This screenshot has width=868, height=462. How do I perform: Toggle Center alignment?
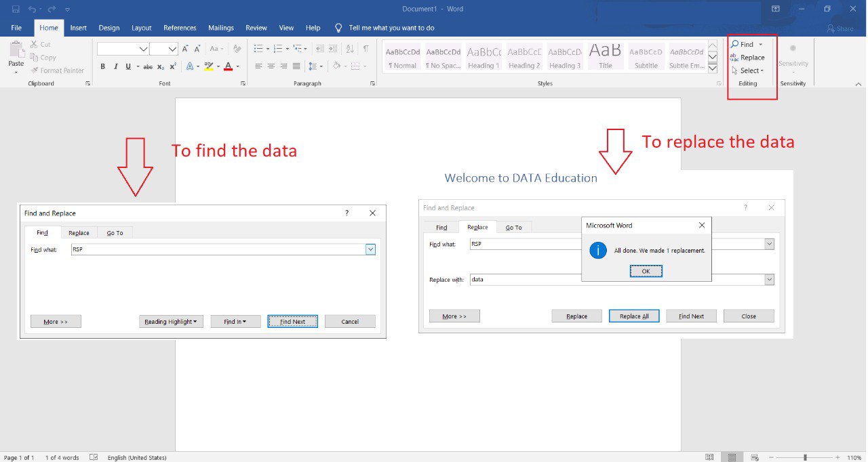pyautogui.click(x=271, y=66)
